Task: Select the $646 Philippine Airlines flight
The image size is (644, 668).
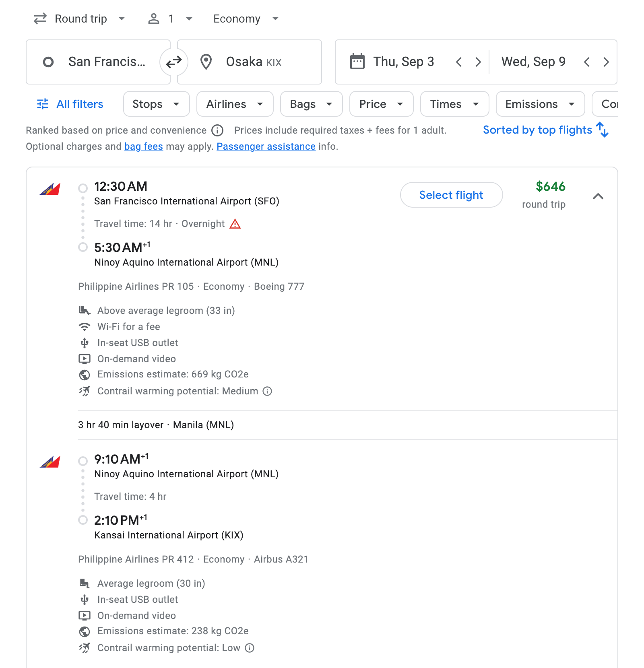Action: [451, 195]
